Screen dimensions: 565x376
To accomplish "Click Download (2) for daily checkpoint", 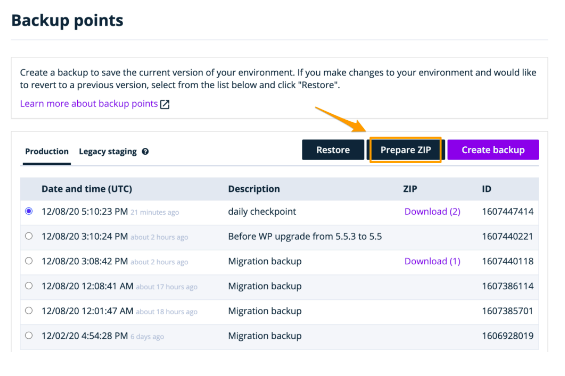I will [x=432, y=212].
